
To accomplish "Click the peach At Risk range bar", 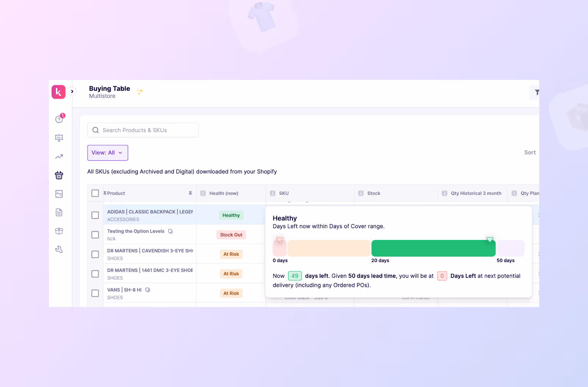I will pos(329,248).
